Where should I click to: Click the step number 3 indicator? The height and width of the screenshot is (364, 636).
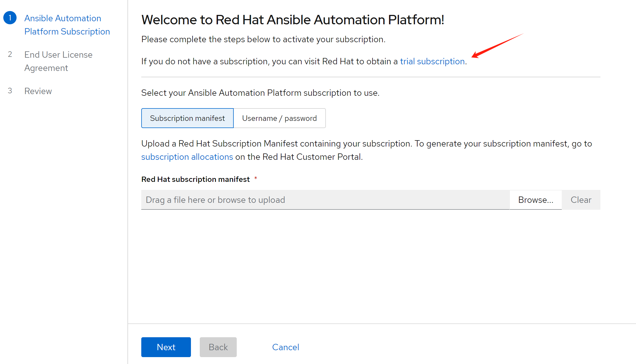pyautogui.click(x=10, y=91)
